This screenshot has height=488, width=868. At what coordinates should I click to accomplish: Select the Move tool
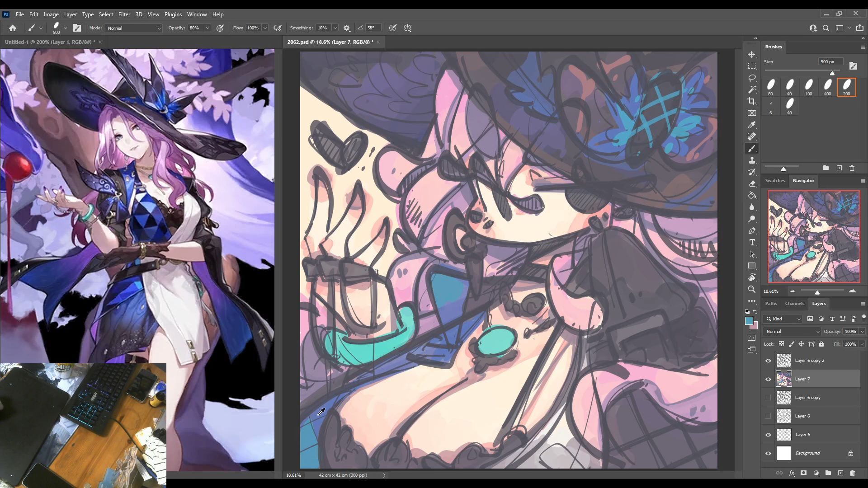tap(752, 54)
